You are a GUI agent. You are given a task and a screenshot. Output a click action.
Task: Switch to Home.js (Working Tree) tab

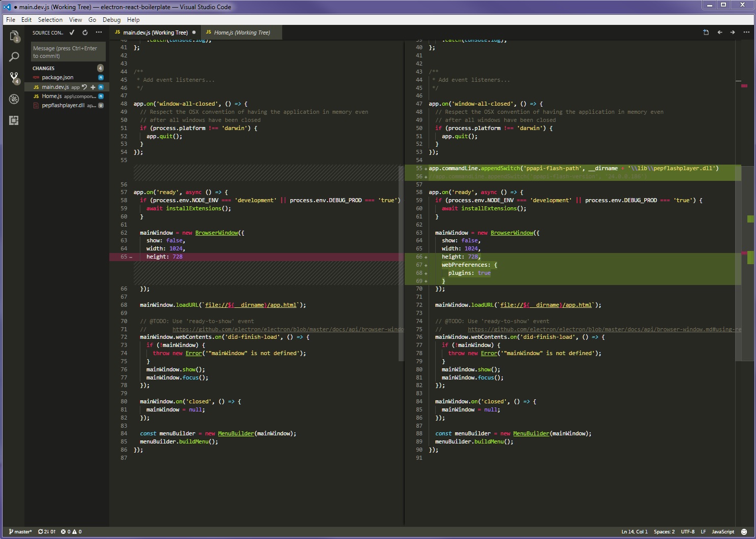click(241, 33)
